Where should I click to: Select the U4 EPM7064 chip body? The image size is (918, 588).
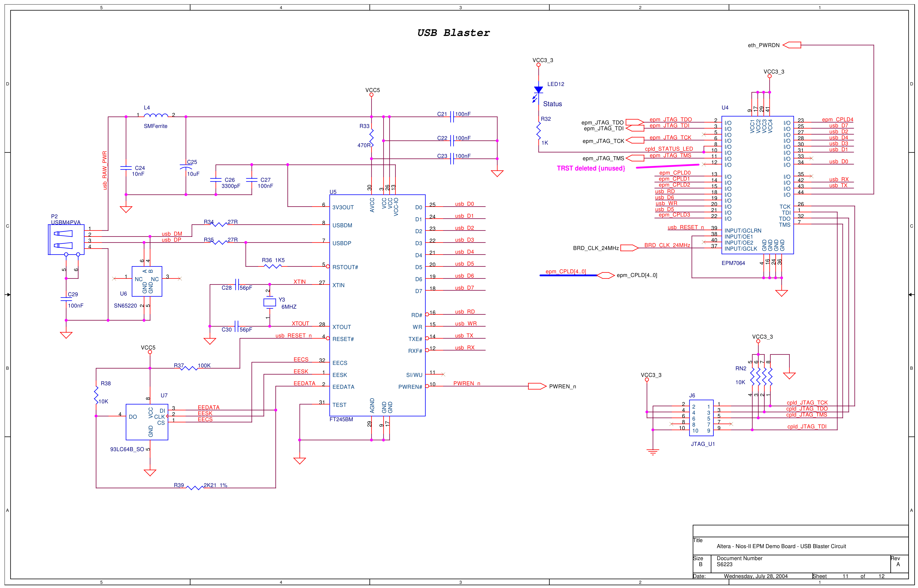tap(758, 185)
